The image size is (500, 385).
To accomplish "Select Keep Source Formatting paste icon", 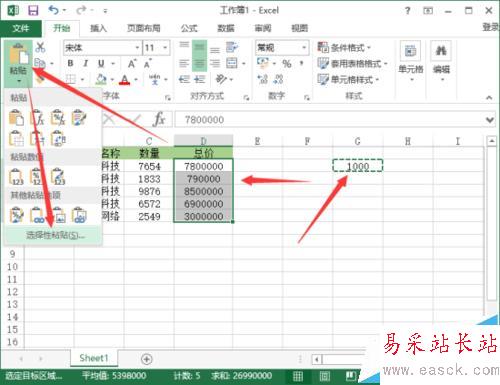I will tap(79, 118).
